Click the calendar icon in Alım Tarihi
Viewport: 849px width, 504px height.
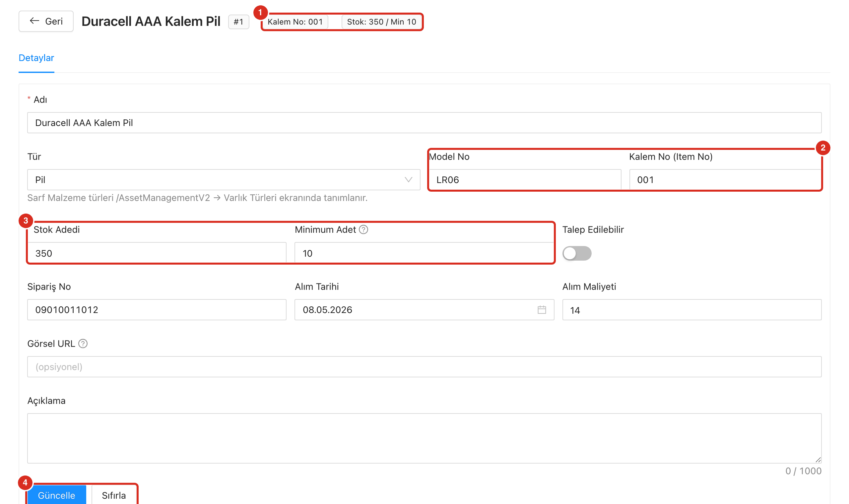(x=542, y=310)
